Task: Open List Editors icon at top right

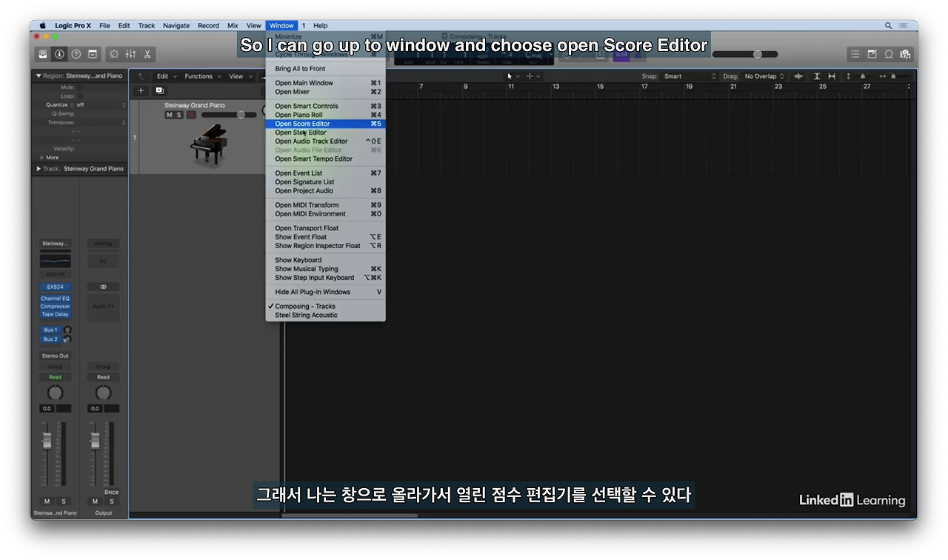Action: 855,54
